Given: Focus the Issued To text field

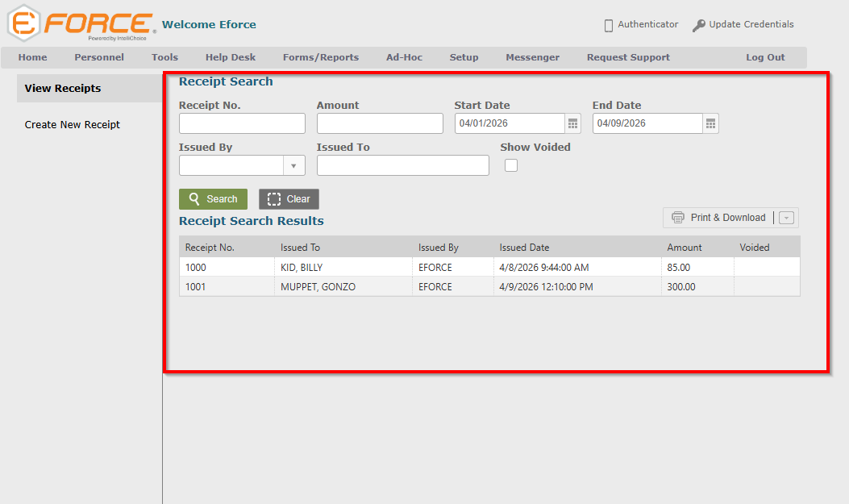Looking at the screenshot, I should (402, 165).
